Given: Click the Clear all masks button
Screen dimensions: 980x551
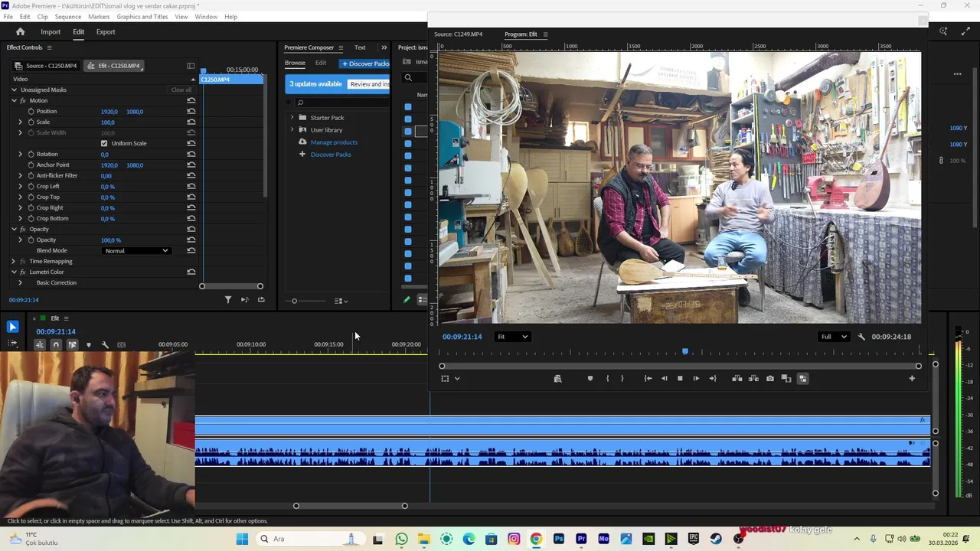Looking at the screenshot, I should 181,90.
